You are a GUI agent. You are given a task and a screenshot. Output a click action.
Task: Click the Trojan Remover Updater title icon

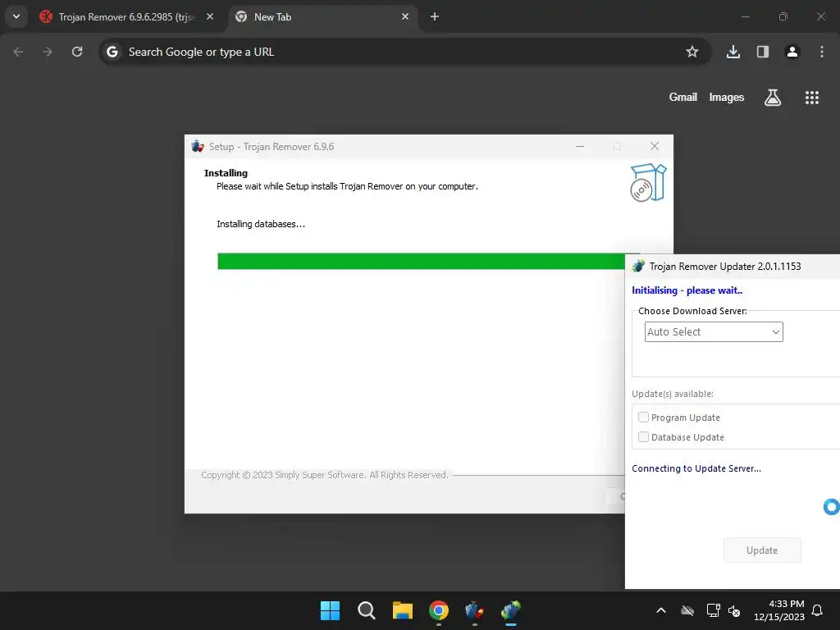coord(638,267)
